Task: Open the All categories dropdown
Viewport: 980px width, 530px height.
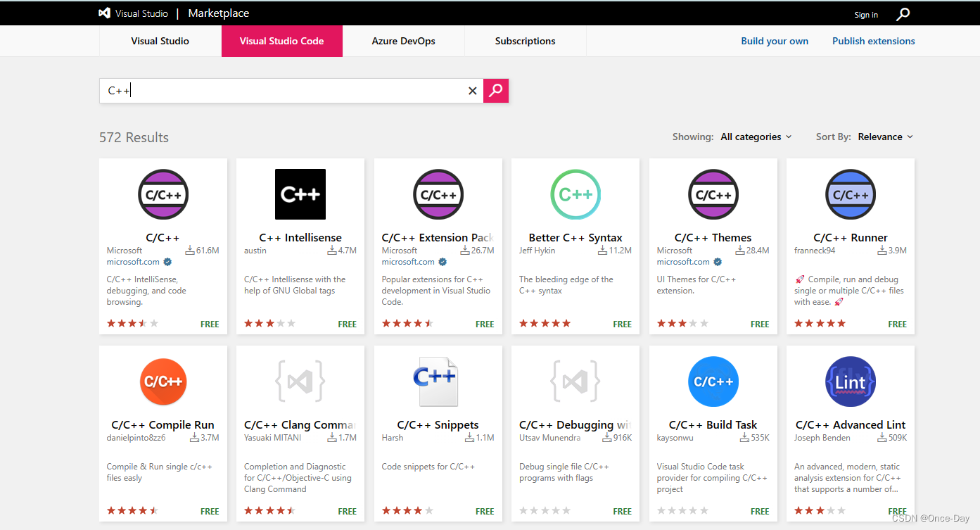Action: point(756,137)
